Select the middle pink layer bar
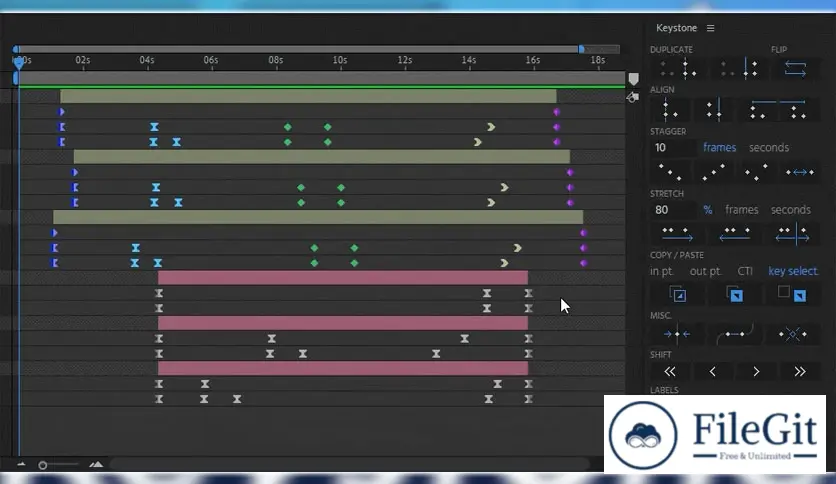The image size is (836, 484). pos(343,323)
